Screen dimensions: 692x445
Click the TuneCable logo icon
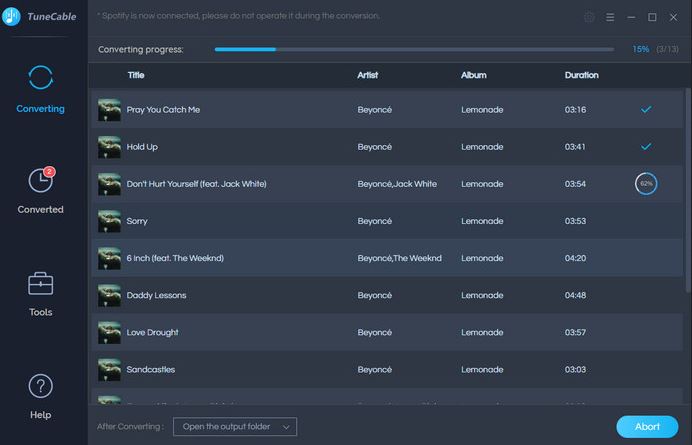point(11,16)
